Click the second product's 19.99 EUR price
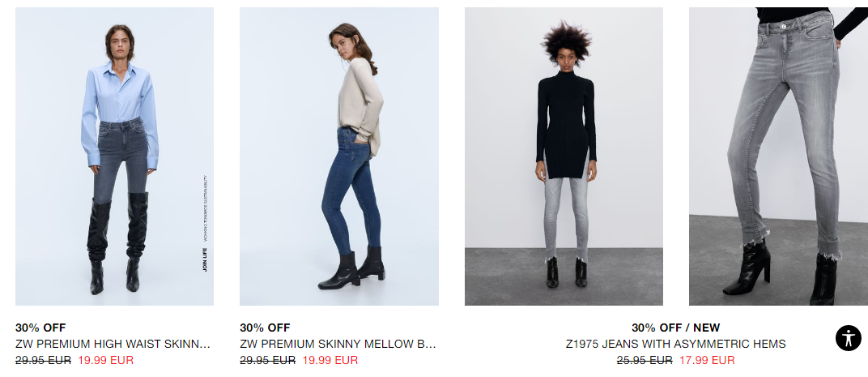The width and height of the screenshot is (868, 377). 330,360
